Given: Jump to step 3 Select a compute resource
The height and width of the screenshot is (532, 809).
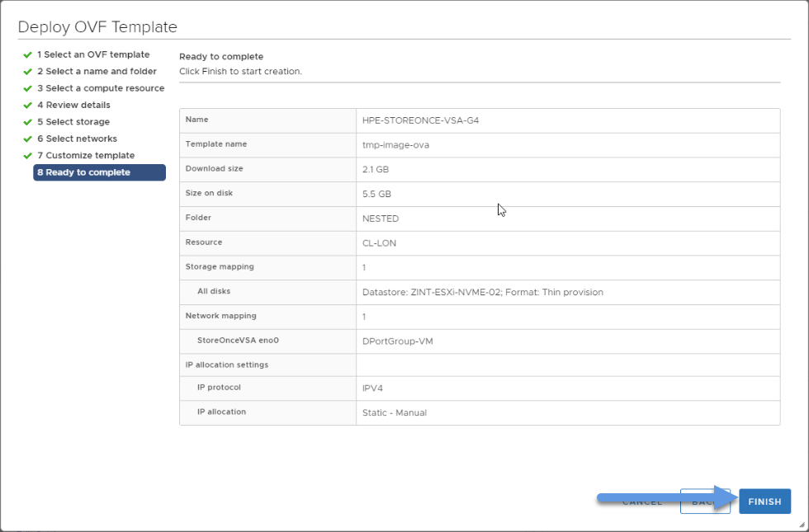Looking at the screenshot, I should click(101, 88).
